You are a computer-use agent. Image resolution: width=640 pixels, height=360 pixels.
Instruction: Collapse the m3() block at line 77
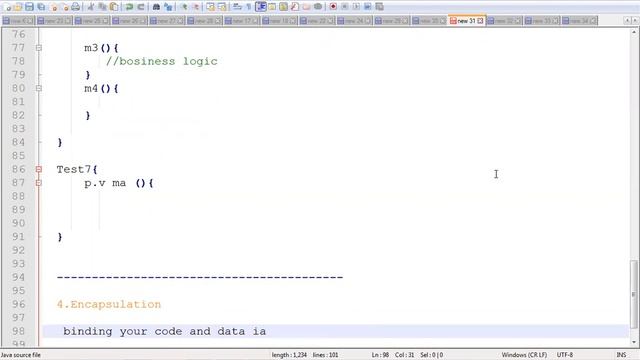[39, 48]
